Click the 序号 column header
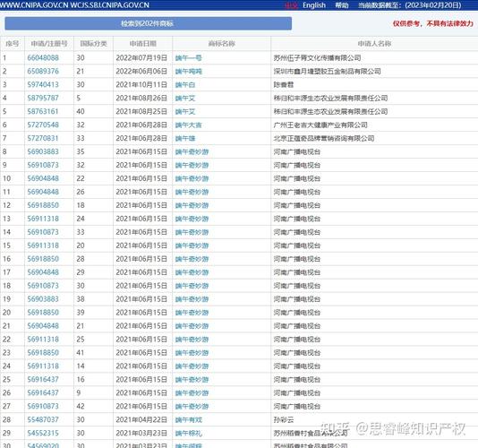This screenshot has width=478, height=448. [x=13, y=44]
